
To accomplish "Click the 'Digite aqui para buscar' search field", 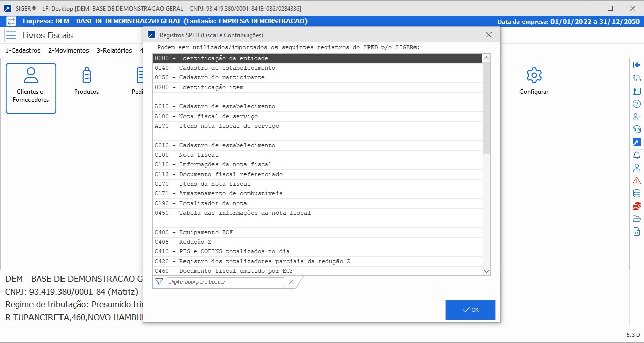I will 225,282.
